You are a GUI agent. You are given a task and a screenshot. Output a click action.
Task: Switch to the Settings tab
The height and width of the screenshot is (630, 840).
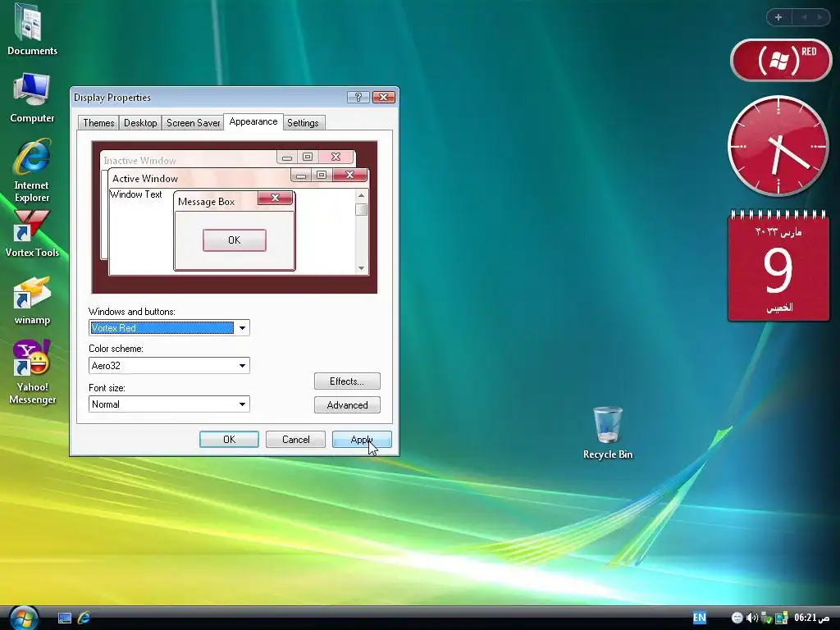[x=303, y=123]
